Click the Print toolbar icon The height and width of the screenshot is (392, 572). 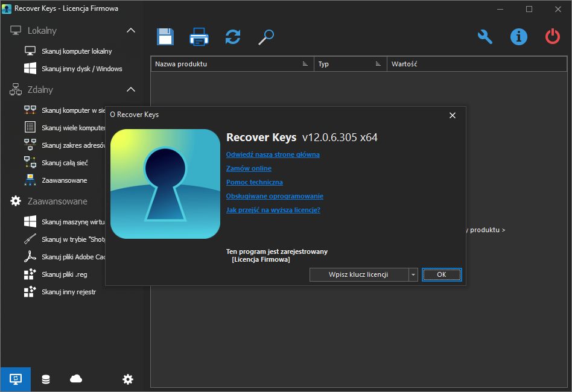tap(199, 37)
